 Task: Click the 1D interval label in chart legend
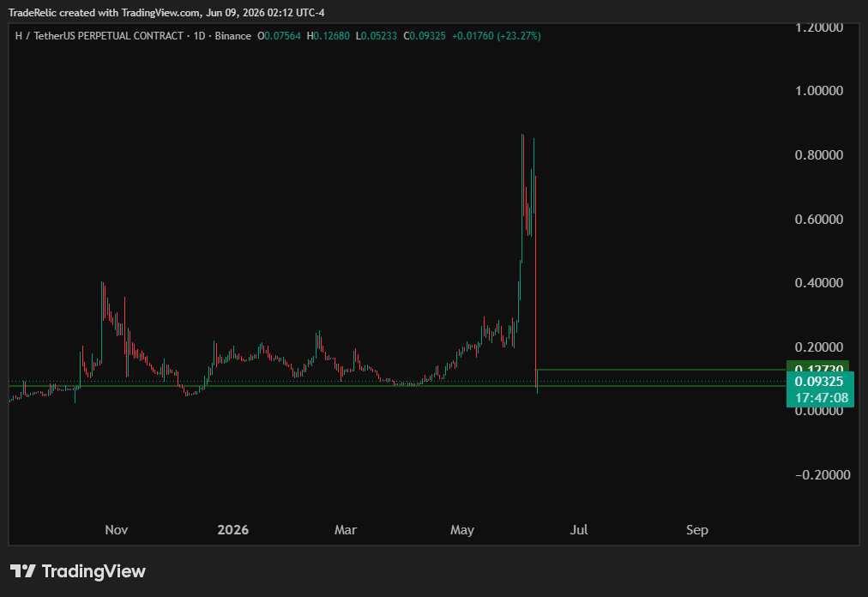(x=199, y=36)
